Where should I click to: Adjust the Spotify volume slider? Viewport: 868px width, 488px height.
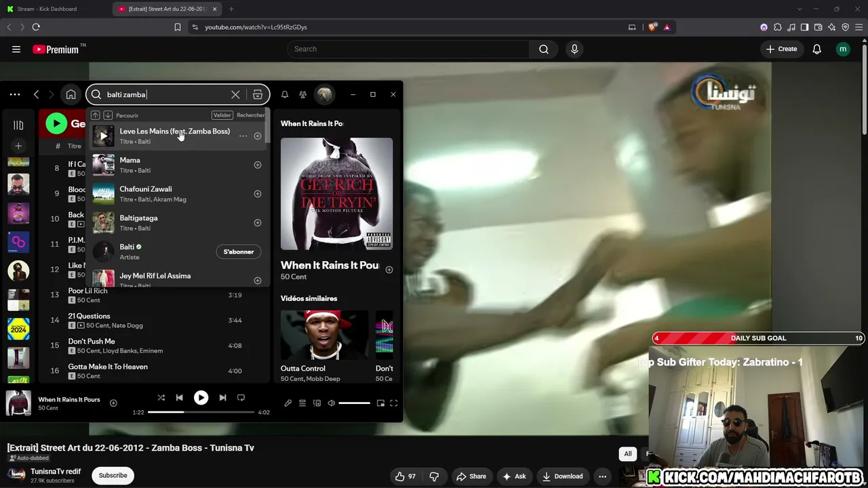[x=354, y=403]
